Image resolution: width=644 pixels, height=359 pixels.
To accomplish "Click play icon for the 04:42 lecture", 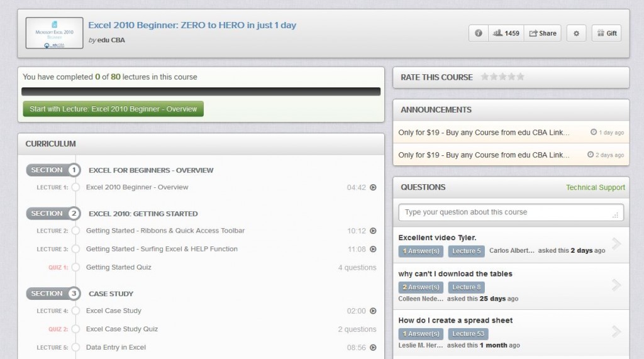I will (x=373, y=187).
